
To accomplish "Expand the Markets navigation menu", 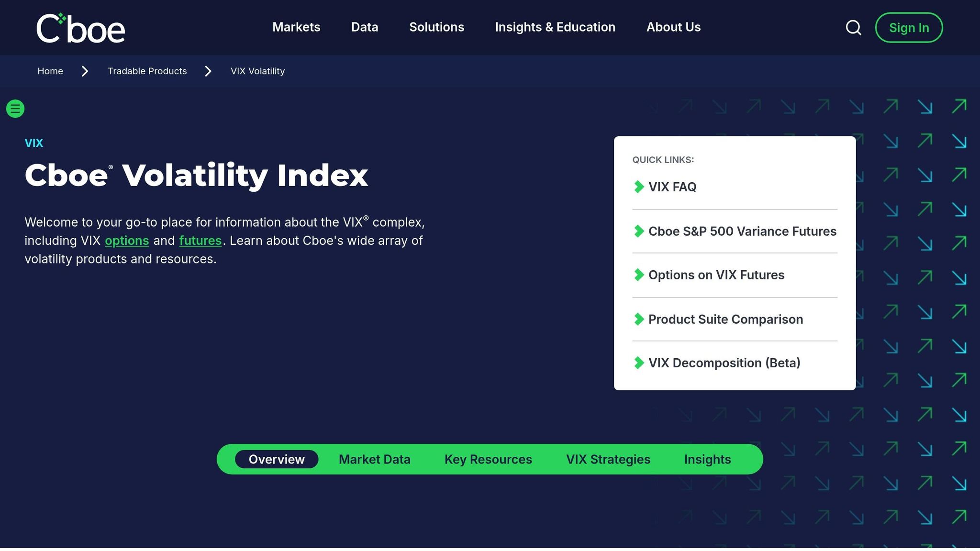I will point(296,27).
